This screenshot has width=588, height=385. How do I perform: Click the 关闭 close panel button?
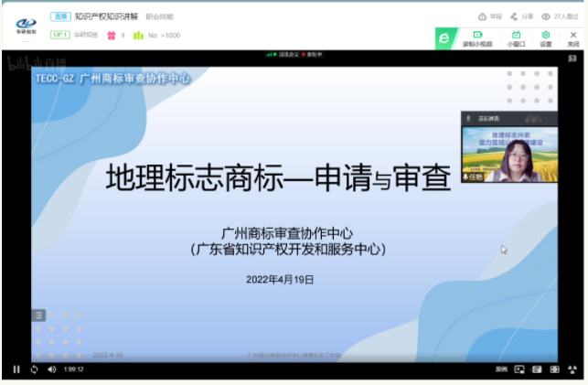coord(572,37)
